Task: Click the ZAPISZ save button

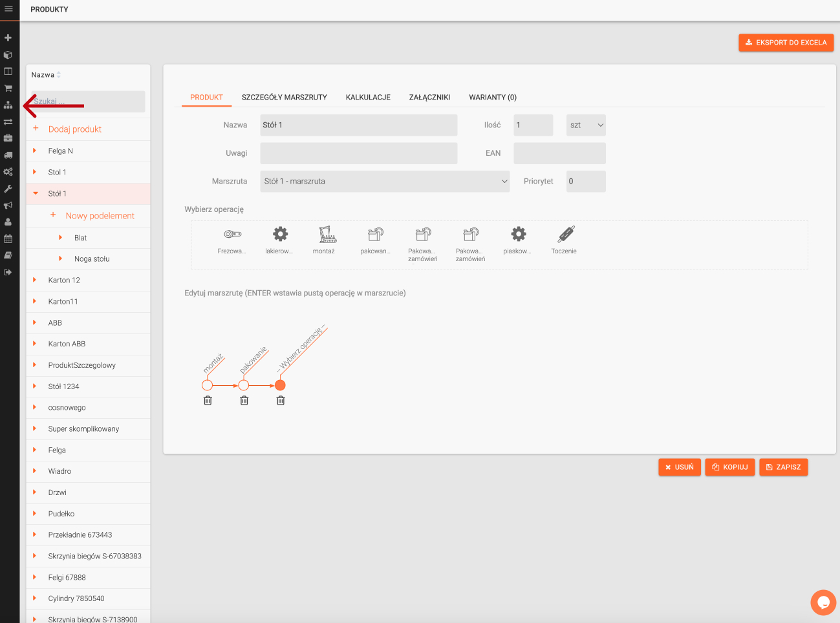Action: [783, 467]
